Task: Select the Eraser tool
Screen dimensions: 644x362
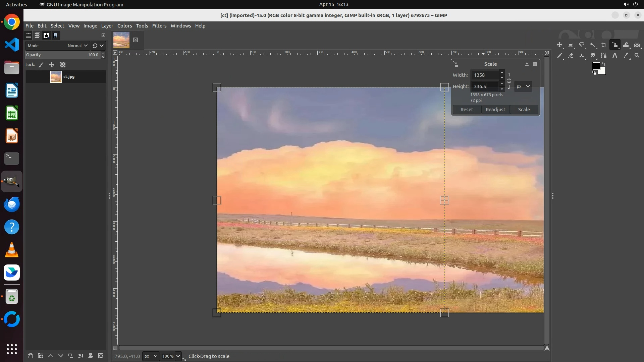Action: (x=571, y=56)
